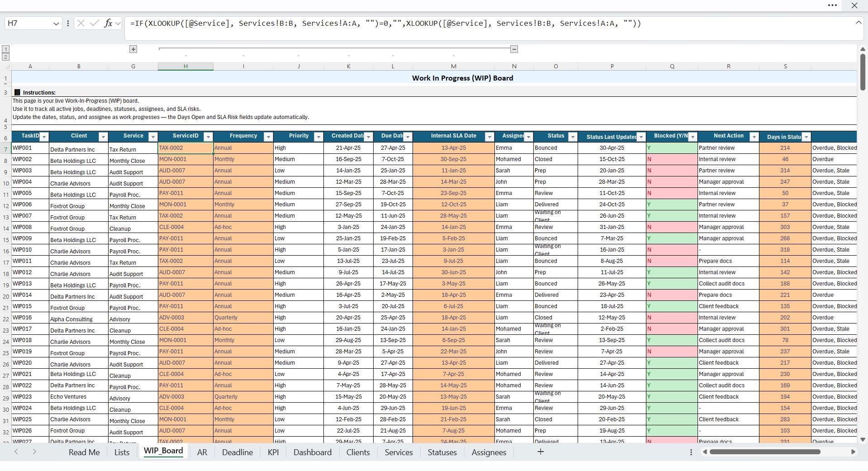The width and height of the screenshot is (868, 471).
Task: Expand the formula bar chevron
Action: [859, 23]
